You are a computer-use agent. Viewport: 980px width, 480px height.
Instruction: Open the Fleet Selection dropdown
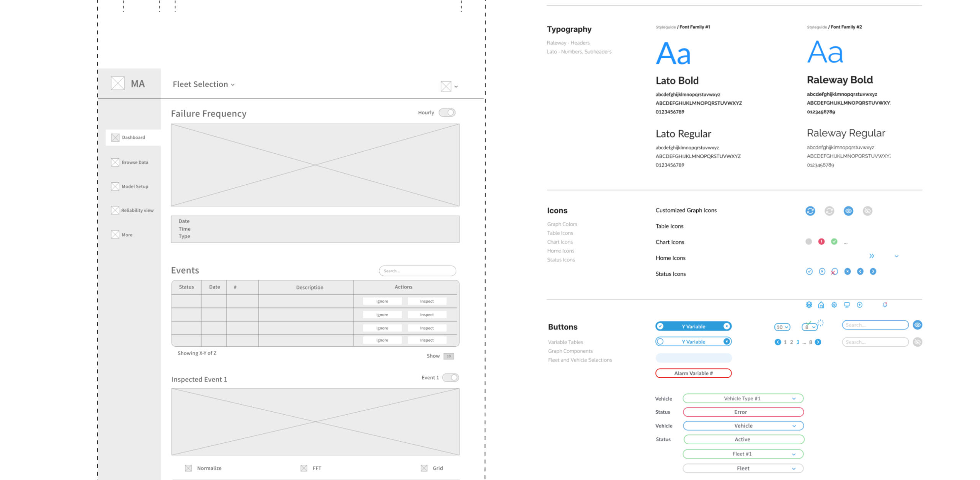pyautogui.click(x=204, y=84)
